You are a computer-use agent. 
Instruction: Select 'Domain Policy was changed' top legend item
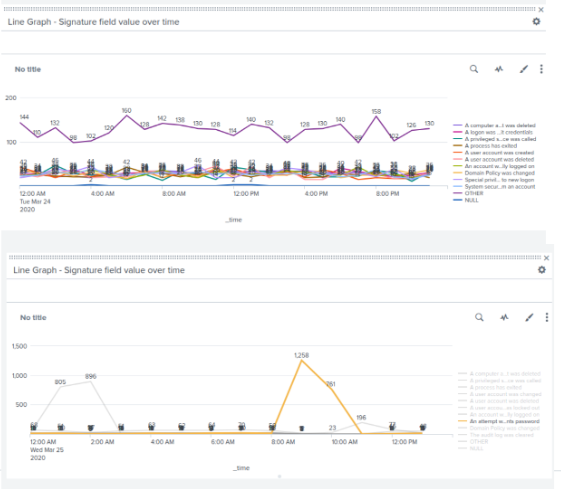[494, 173]
